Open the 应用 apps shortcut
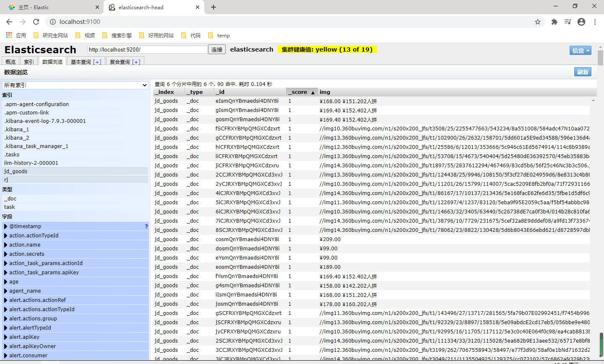The width and height of the screenshot is (604, 364). tap(16, 36)
